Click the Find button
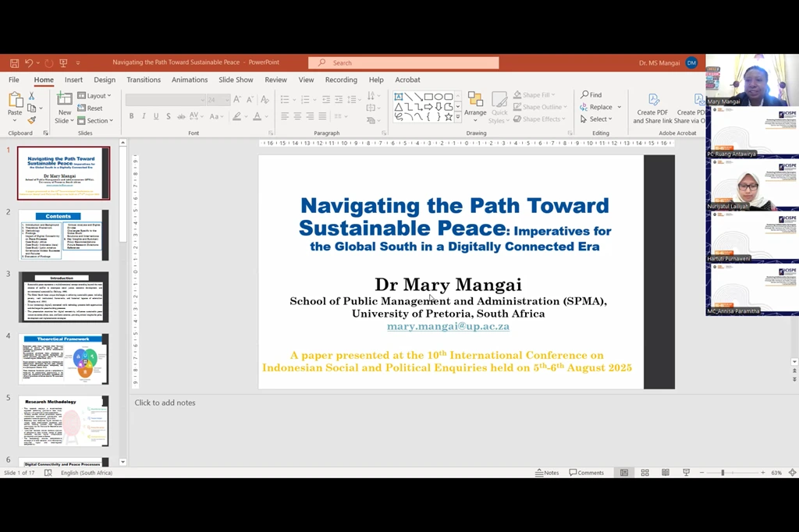The image size is (799, 532). 591,95
